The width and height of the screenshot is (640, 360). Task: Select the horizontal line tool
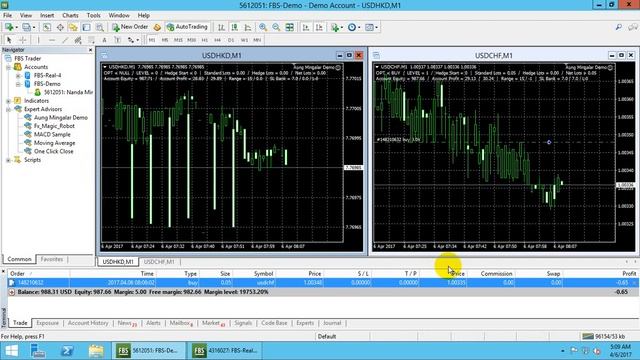[51, 40]
